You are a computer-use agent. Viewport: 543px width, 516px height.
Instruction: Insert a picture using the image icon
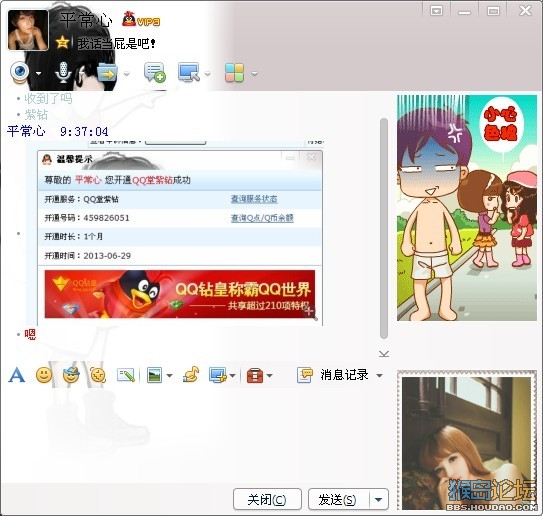click(154, 375)
